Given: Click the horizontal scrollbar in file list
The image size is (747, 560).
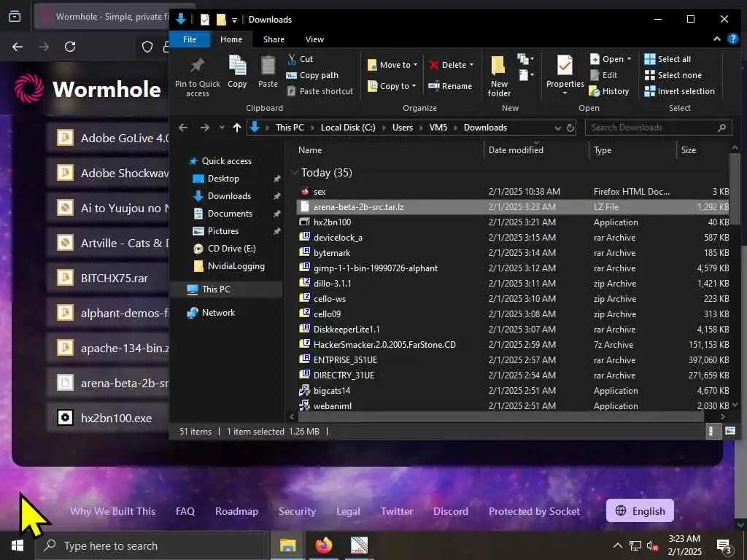Looking at the screenshot, I should coord(500,416).
